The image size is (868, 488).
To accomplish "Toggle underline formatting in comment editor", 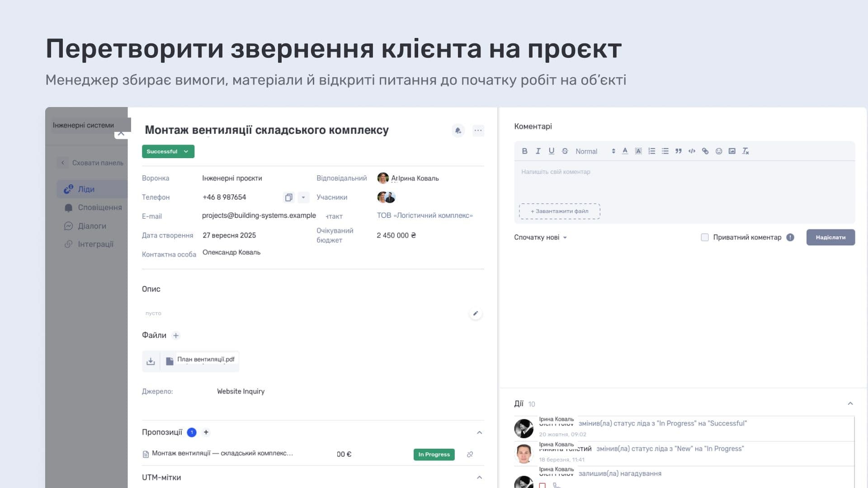I will pos(552,151).
